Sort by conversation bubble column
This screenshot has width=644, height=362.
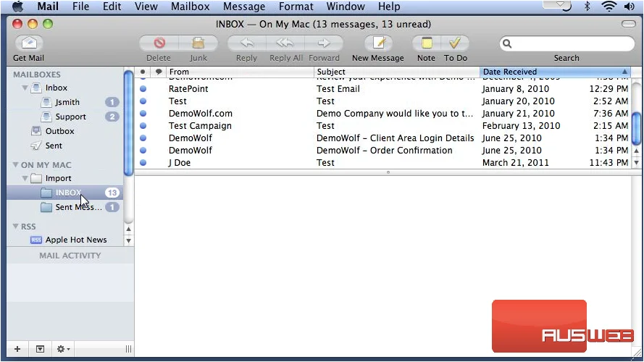pos(159,72)
